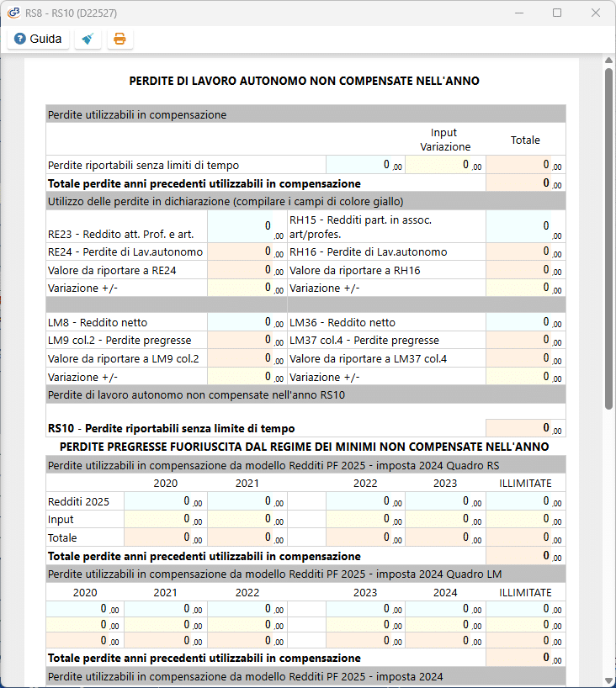Click RH16 Perdite di Lav.autonomo field
The image size is (616, 688).
[526, 251]
